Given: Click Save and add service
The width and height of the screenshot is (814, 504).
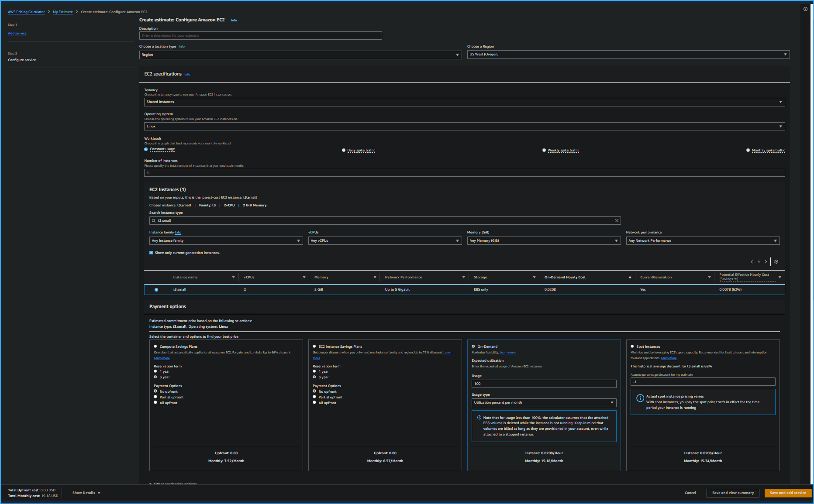Looking at the screenshot, I should pyautogui.click(x=787, y=493).
